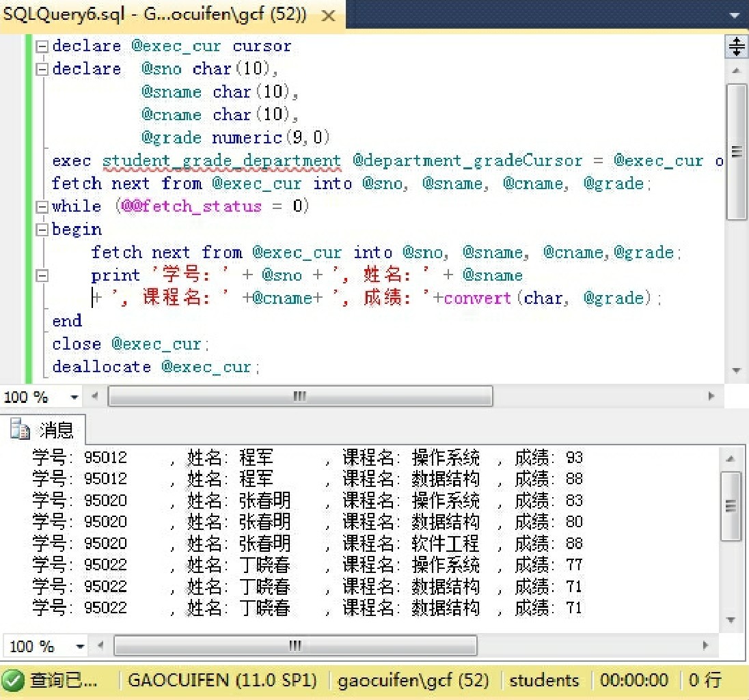The width and height of the screenshot is (749, 700).
Task: Click the messages pane horizontal scrollbar thumb
Action: point(295,645)
